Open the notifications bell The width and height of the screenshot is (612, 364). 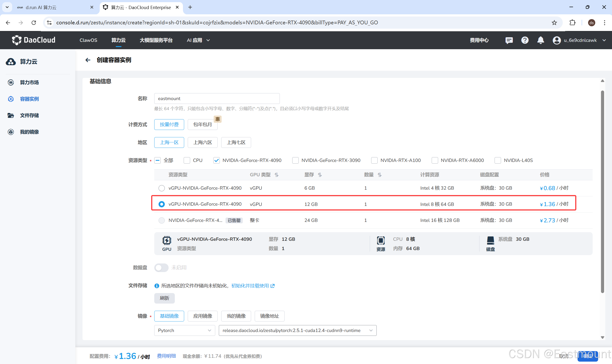click(x=540, y=40)
